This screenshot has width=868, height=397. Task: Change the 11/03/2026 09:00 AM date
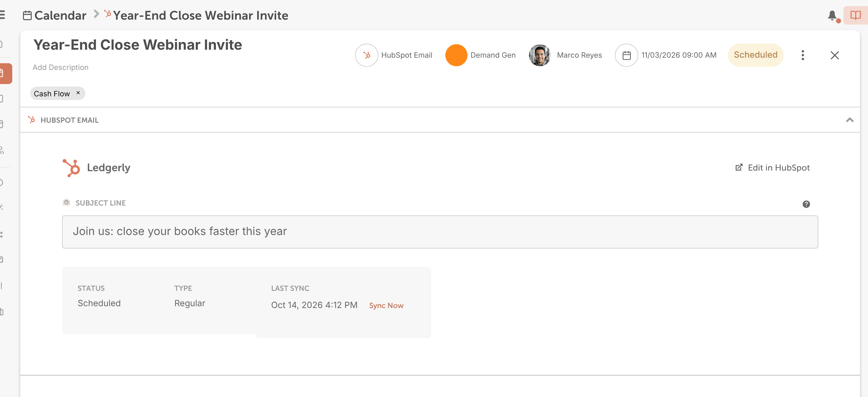coord(678,55)
